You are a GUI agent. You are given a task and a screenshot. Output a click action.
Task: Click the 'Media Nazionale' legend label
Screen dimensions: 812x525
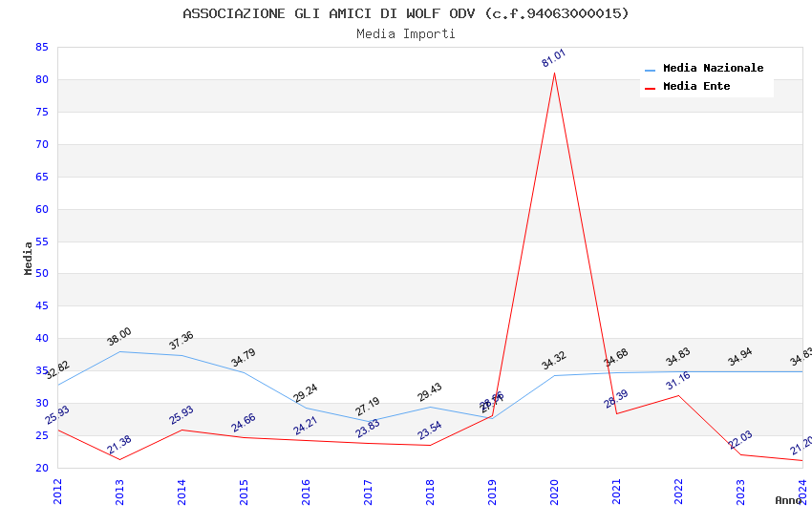(x=713, y=68)
